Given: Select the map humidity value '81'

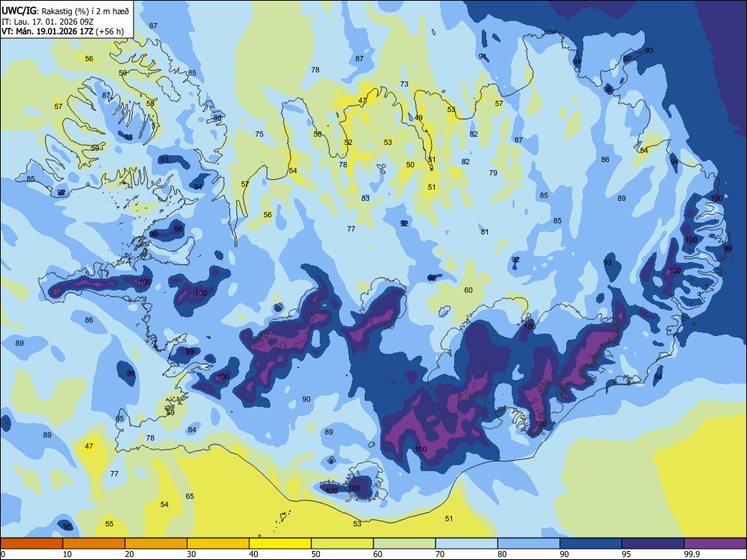Looking at the screenshot, I should 485,232.
